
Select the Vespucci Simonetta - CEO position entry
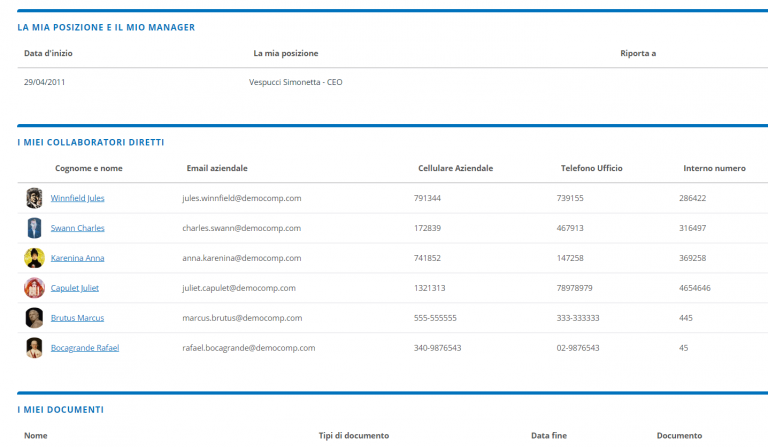tap(296, 82)
